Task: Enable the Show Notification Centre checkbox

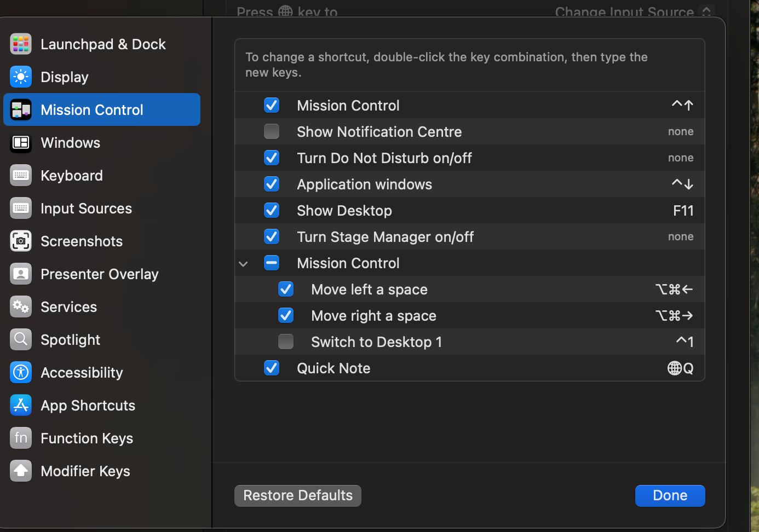Action: [x=272, y=132]
